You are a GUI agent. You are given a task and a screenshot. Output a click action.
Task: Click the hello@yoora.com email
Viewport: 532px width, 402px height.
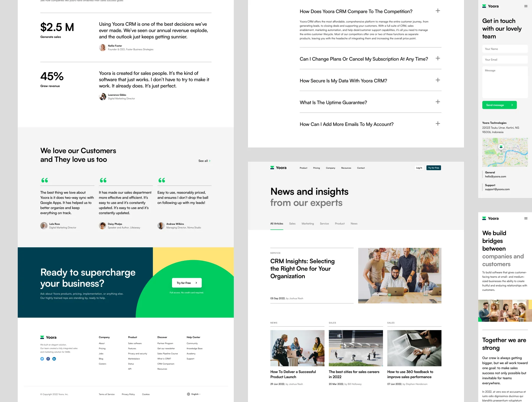click(x=495, y=176)
